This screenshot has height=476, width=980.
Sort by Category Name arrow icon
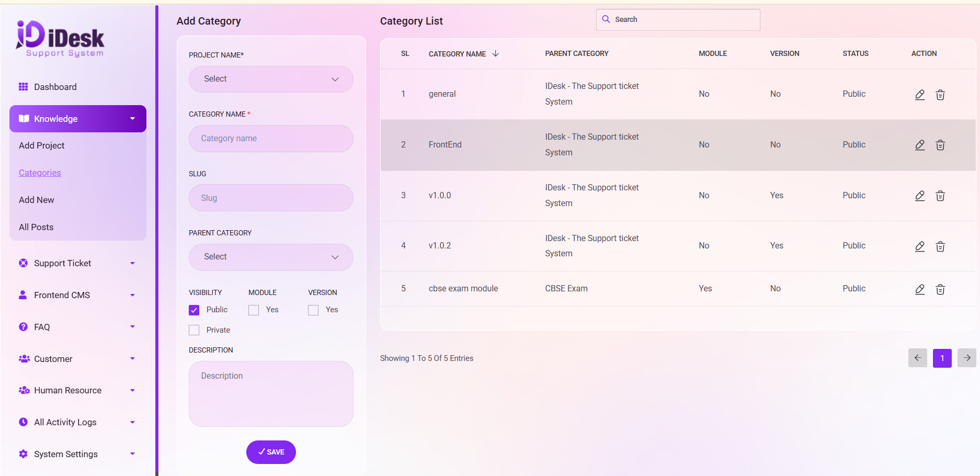point(496,54)
